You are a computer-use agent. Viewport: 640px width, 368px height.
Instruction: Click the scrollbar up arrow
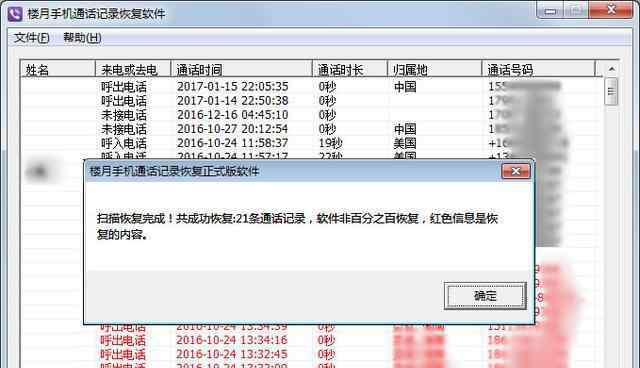click(x=611, y=69)
